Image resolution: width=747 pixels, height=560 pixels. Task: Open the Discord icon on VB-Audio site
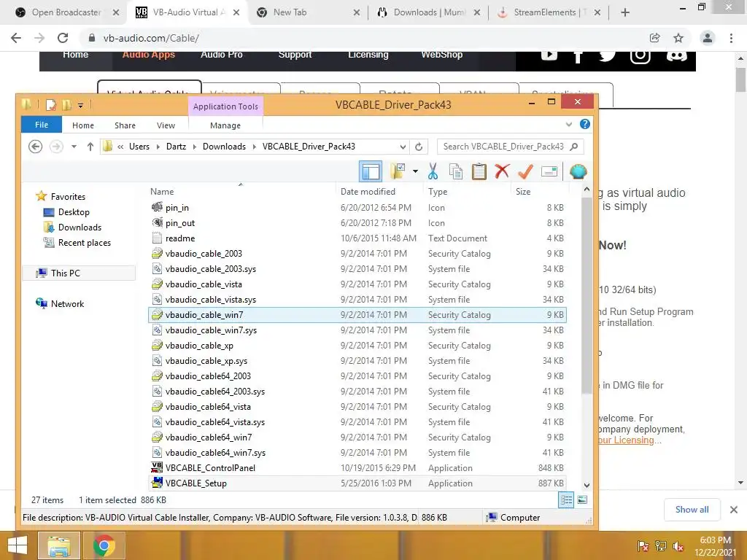click(x=676, y=55)
